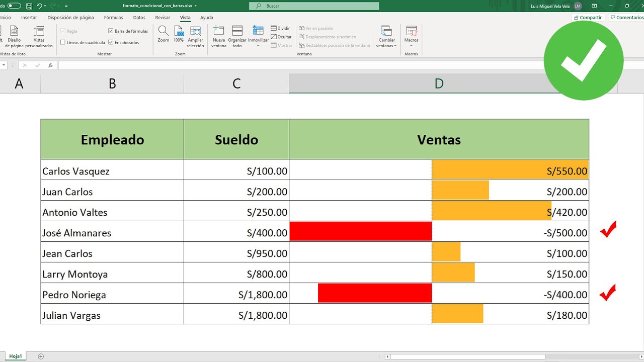Select the Hoja1 sheet tab
The image size is (644, 362).
pos(16,356)
